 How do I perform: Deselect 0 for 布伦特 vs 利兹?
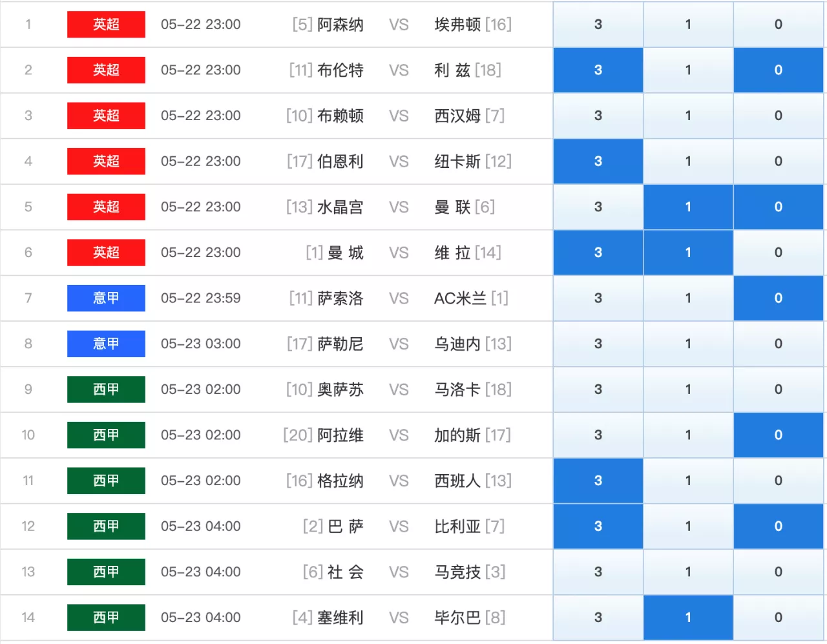coord(779,70)
